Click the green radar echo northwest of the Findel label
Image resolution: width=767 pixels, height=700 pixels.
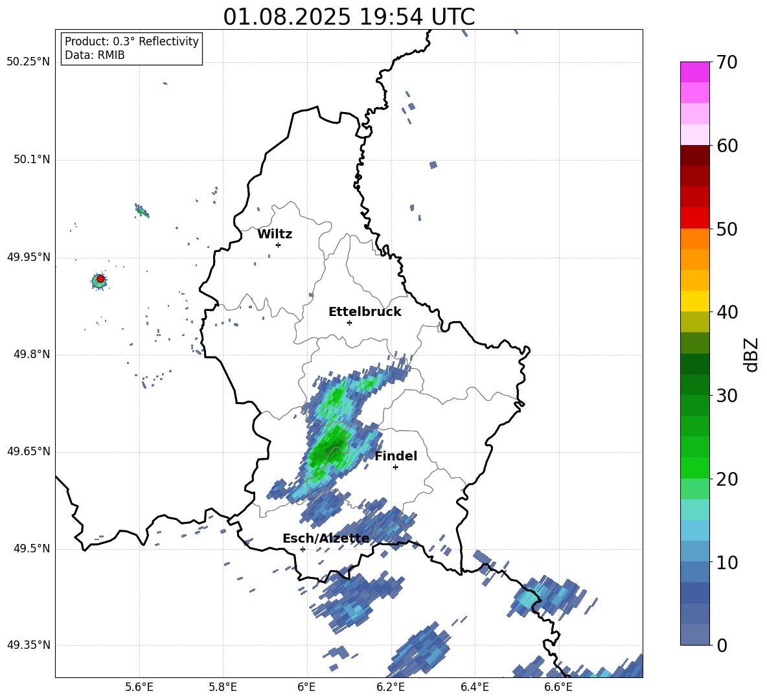[x=339, y=394]
